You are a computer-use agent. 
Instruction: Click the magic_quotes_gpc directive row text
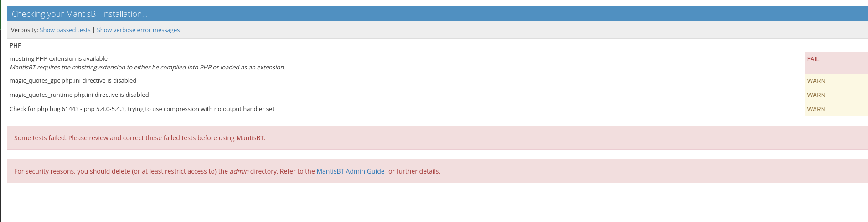[73, 81]
